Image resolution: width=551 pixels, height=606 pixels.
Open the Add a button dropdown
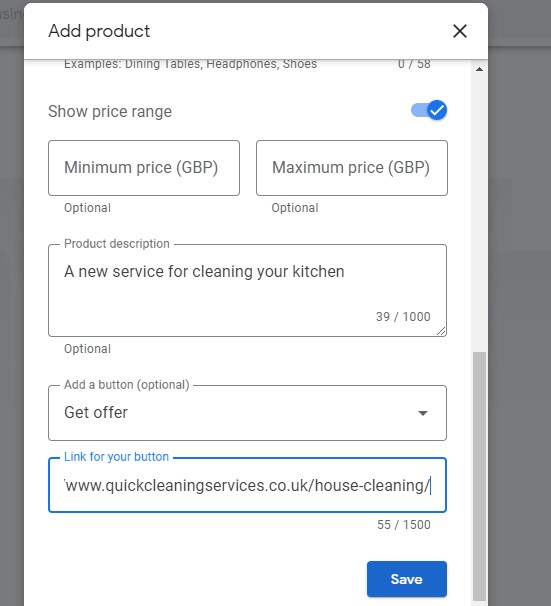(x=247, y=413)
